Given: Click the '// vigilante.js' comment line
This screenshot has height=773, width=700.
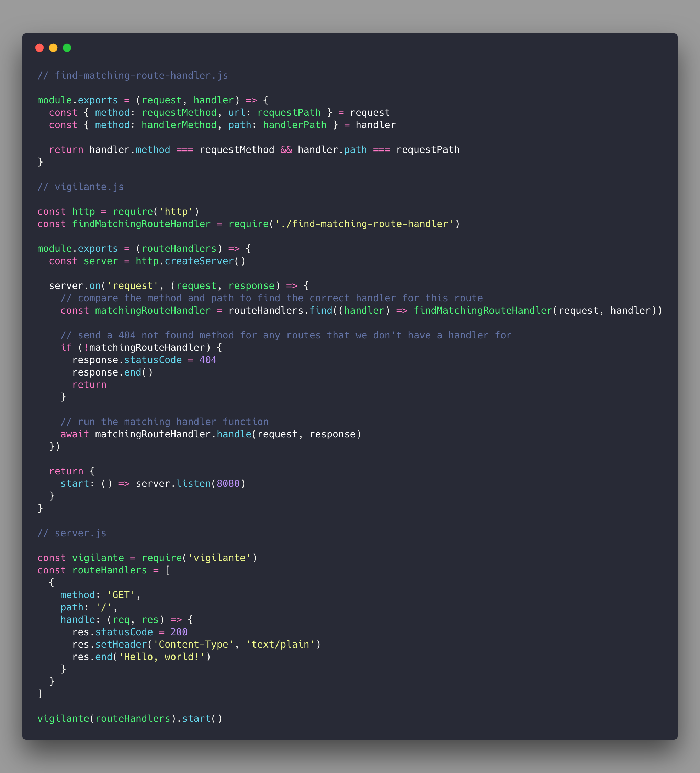Looking at the screenshot, I should click(x=80, y=187).
